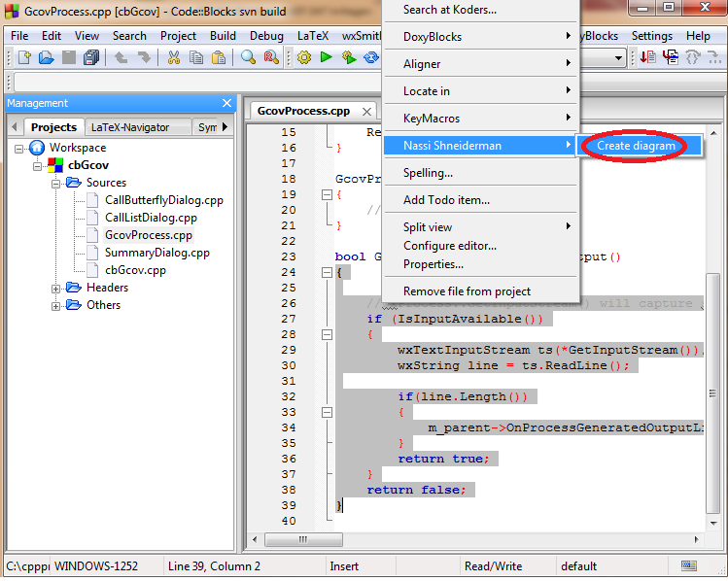
Task: Click the Paste clipboard icon
Action: coord(219,58)
